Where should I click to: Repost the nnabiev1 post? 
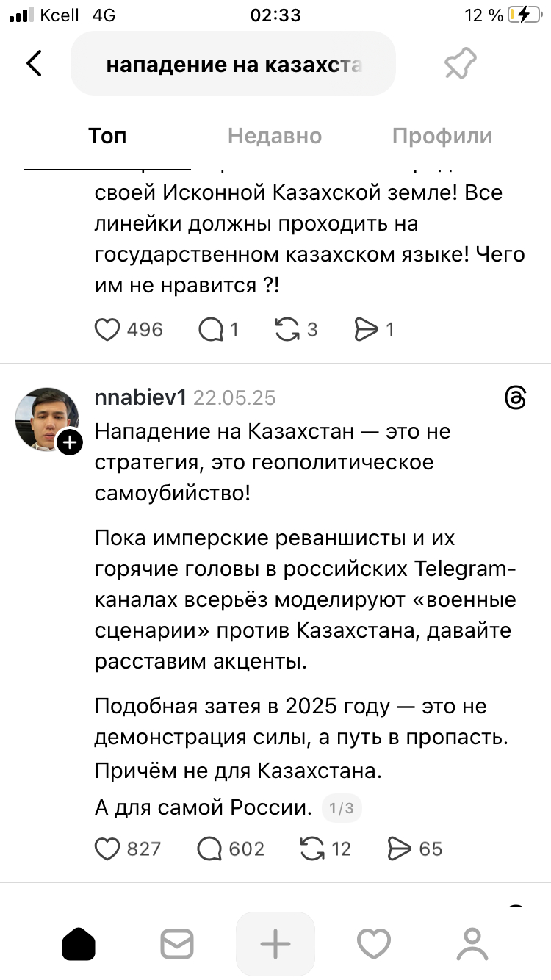(x=313, y=849)
